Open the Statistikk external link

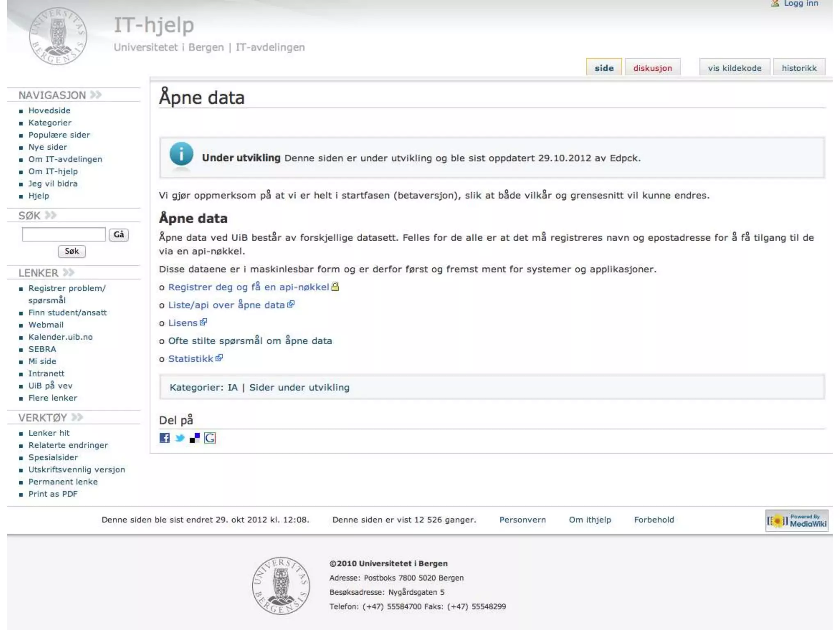pos(191,358)
